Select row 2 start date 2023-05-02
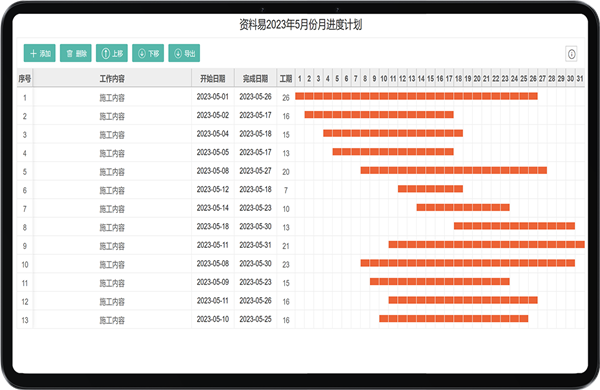Image resolution: width=600 pixels, height=390 pixels. tap(213, 115)
